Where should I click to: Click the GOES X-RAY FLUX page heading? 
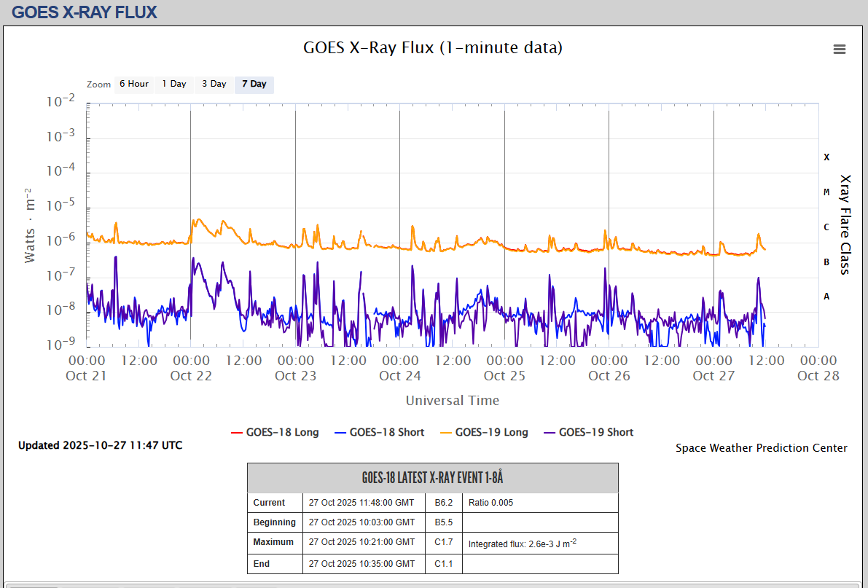point(85,12)
